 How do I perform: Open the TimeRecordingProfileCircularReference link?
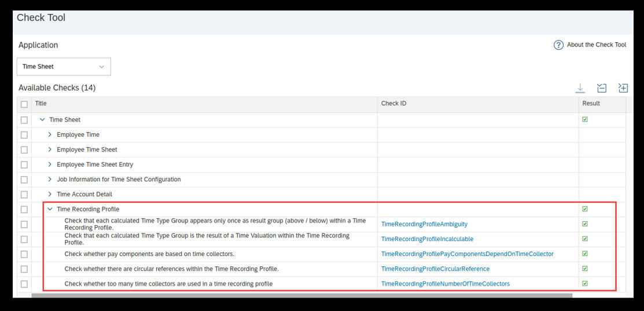tap(435, 269)
